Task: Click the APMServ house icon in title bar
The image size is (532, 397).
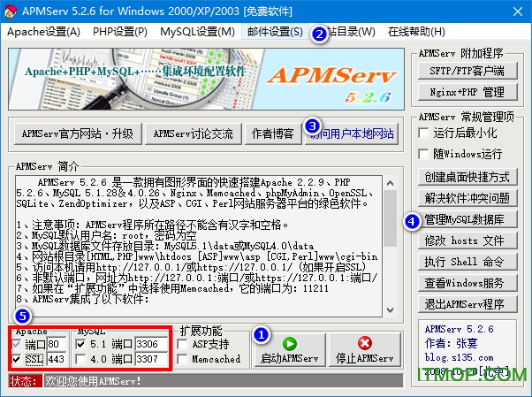Action: [x=11, y=11]
